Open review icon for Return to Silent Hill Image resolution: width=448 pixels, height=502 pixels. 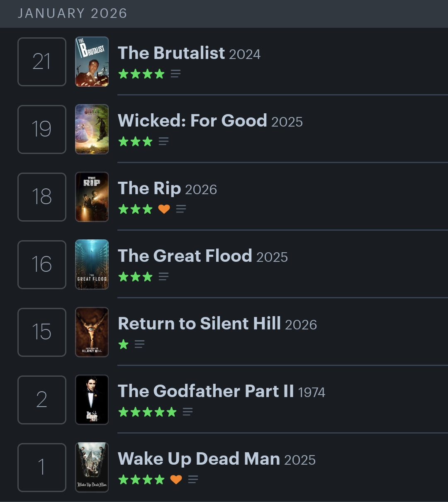[139, 344]
